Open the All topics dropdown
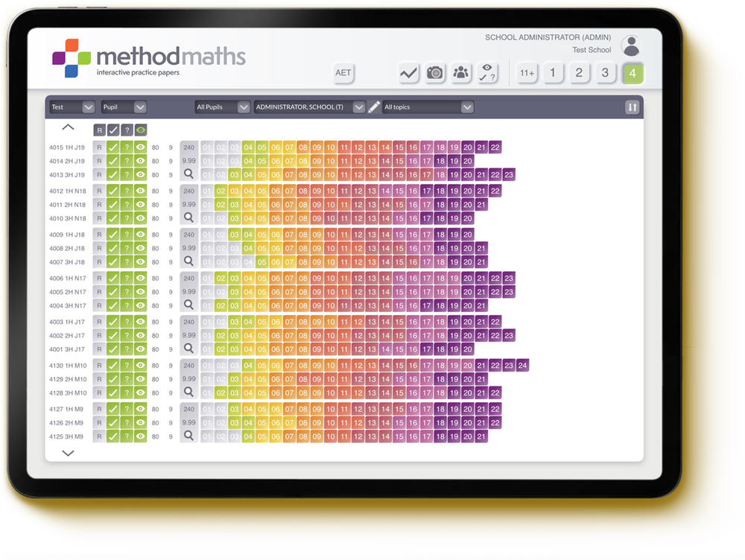 pos(428,106)
